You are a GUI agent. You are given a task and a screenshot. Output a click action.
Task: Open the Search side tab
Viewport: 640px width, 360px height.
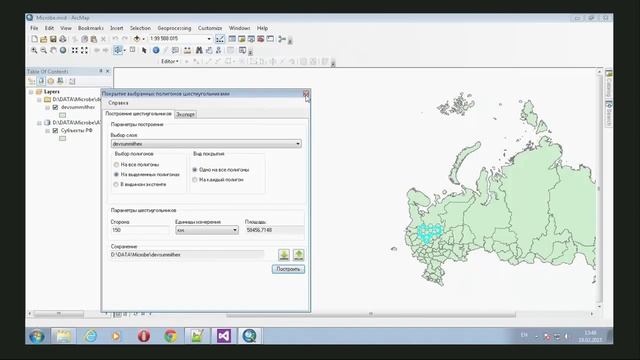click(x=609, y=113)
